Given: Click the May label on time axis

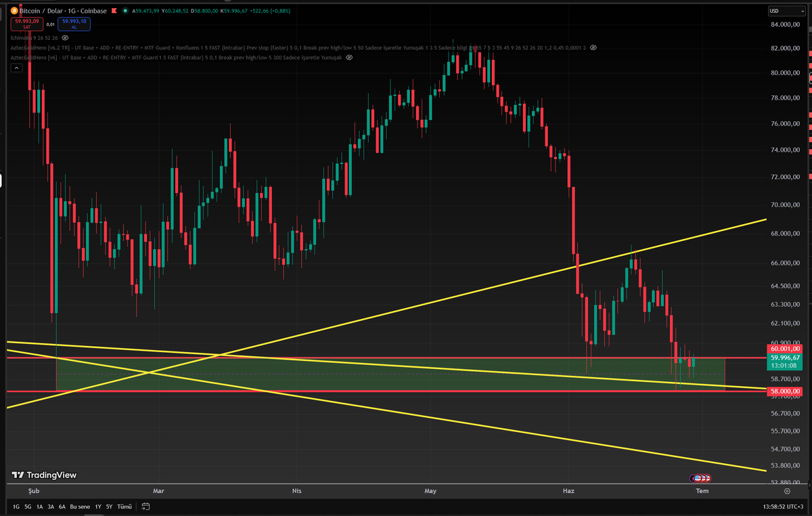Looking at the screenshot, I should pos(430,491).
